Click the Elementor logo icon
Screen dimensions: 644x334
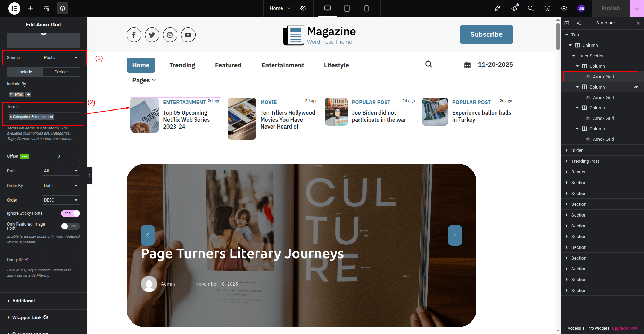click(x=14, y=8)
